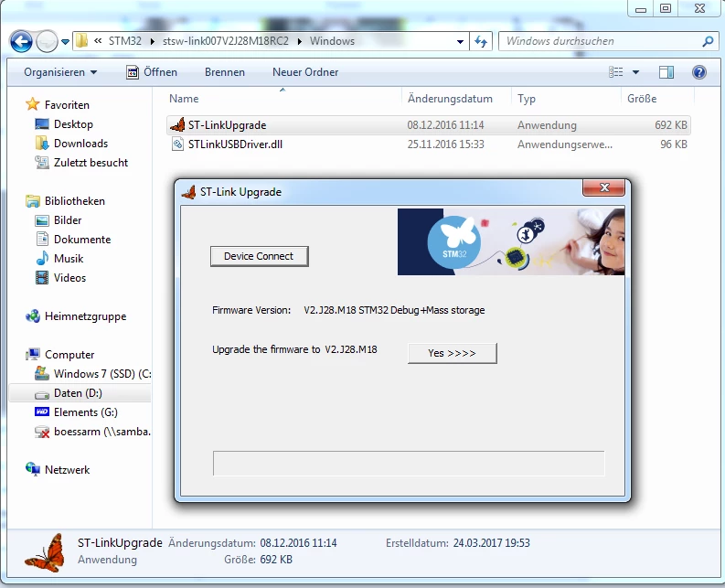Screen dimensions: 725x588
Task: Sort by Änderungsdatum column header
Action: point(450,99)
